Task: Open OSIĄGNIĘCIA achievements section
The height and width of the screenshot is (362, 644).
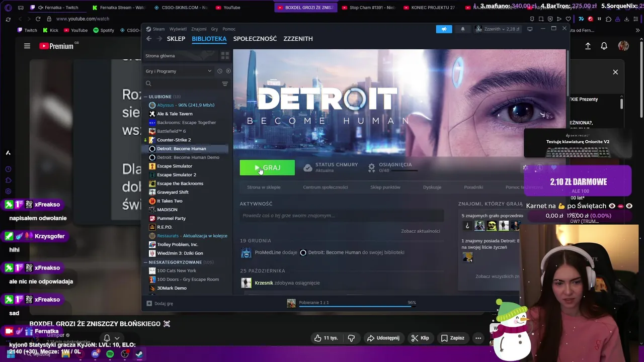Action: 392,167
